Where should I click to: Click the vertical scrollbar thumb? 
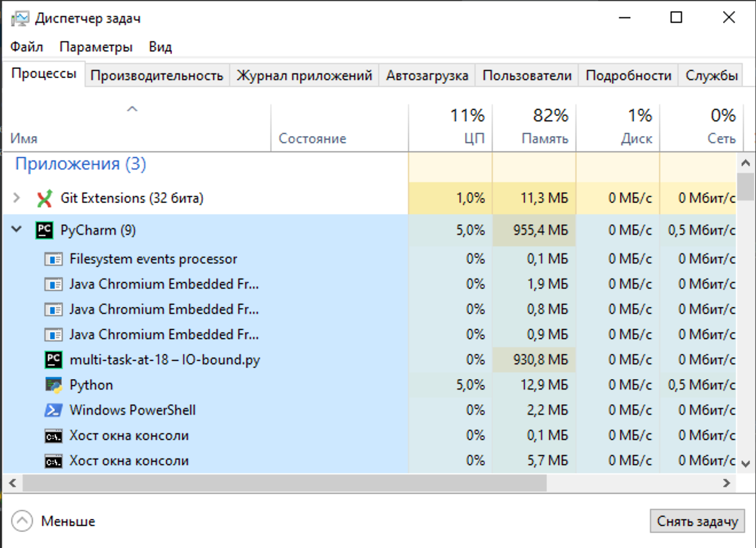(746, 186)
